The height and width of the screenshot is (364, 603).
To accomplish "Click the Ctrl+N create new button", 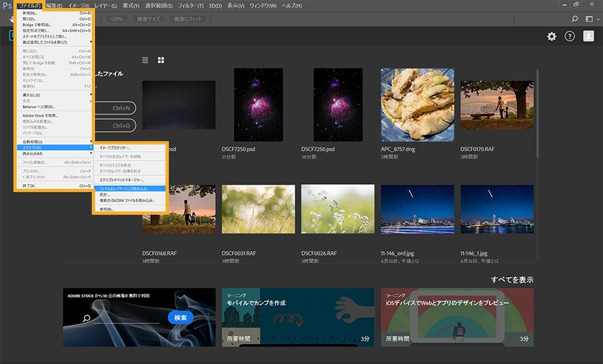I will point(115,108).
